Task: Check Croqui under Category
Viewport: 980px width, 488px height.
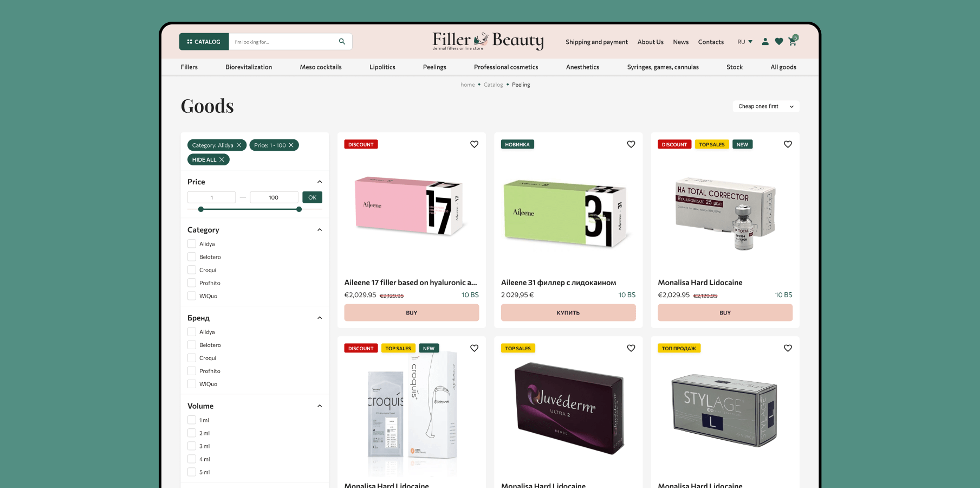Action: point(192,270)
